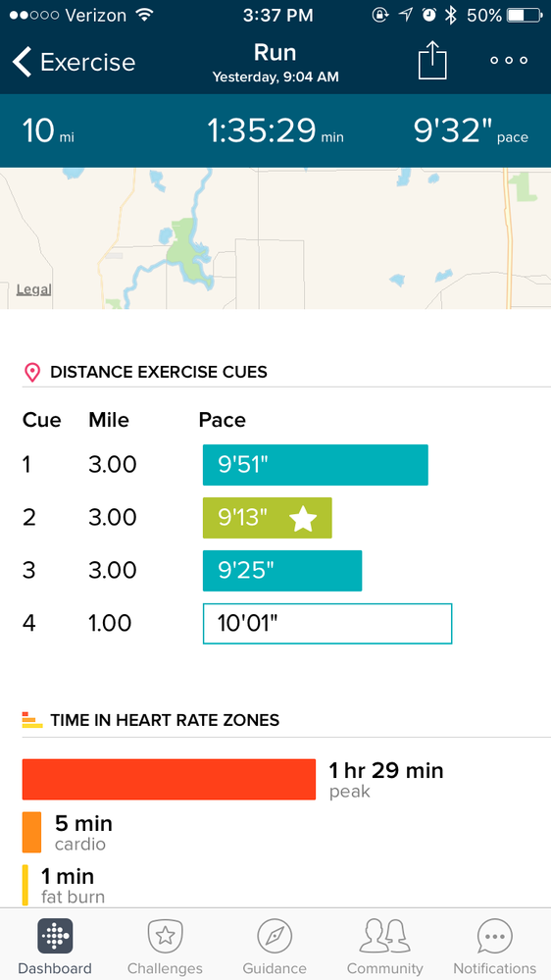Tap the orange cardio zone bar

click(31, 833)
